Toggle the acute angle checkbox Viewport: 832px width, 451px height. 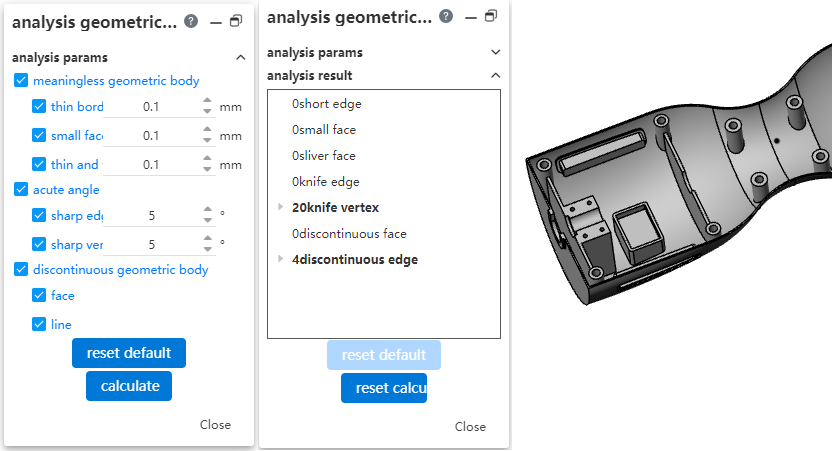coord(21,189)
